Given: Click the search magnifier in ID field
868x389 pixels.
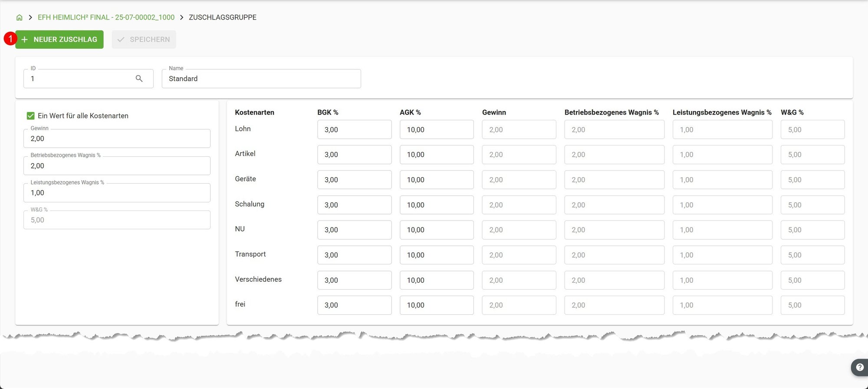Looking at the screenshot, I should [x=139, y=79].
